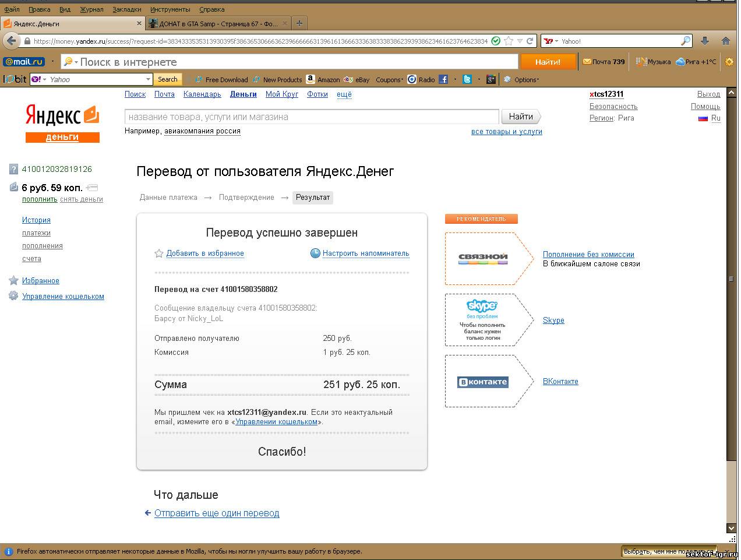741x560 pixels.
Task: Click the Выбрать, чем мне поделиться button
Action: [x=670, y=552]
